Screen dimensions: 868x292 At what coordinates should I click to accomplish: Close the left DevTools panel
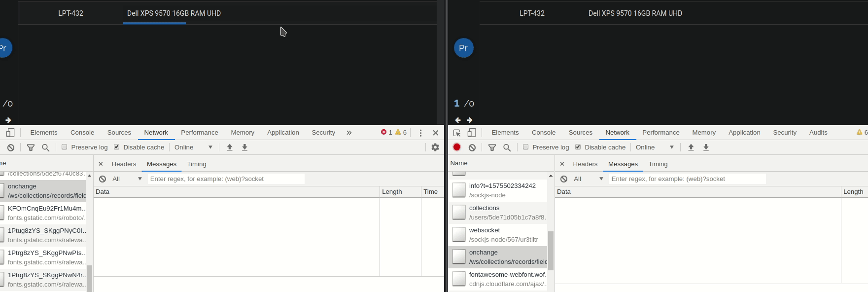pos(436,133)
